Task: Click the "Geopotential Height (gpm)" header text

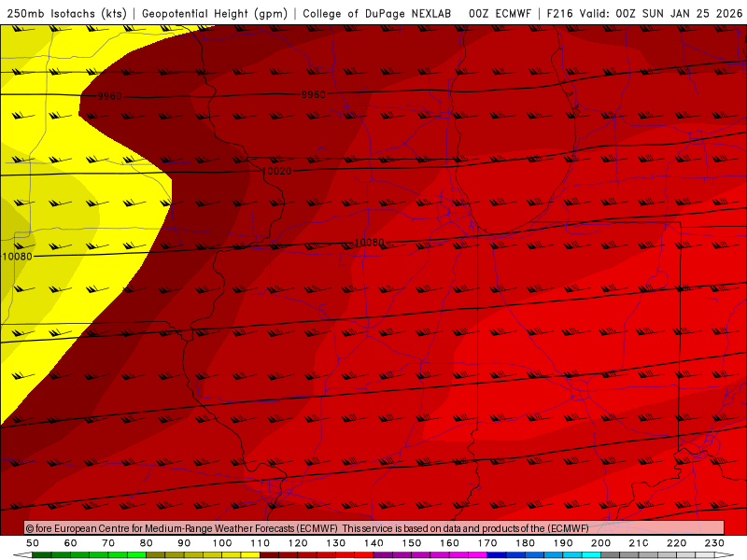Action: (x=215, y=13)
